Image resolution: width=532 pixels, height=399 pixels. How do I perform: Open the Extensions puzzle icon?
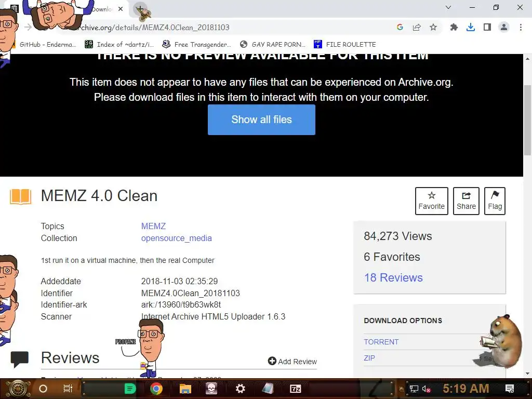[x=454, y=27]
